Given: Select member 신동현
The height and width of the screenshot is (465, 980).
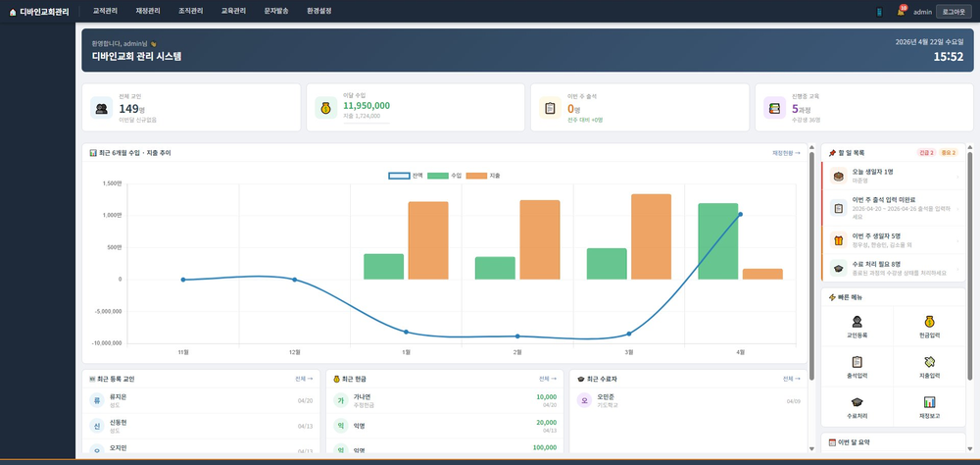Looking at the screenshot, I should pyautogui.click(x=201, y=426).
